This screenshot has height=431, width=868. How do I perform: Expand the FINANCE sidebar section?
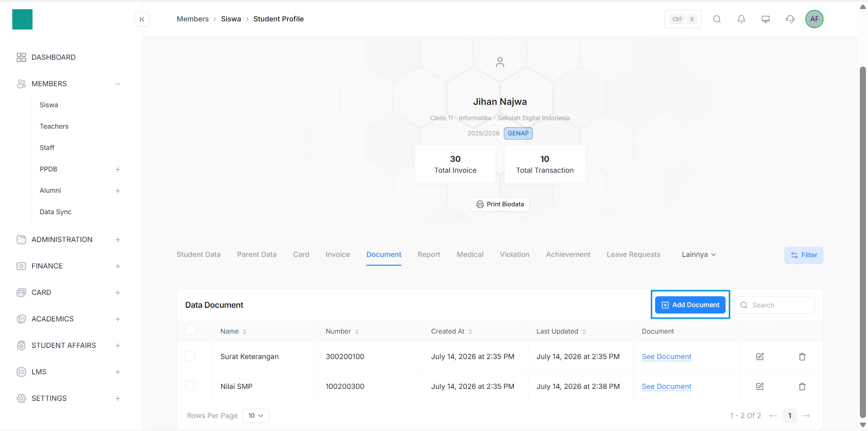click(118, 266)
